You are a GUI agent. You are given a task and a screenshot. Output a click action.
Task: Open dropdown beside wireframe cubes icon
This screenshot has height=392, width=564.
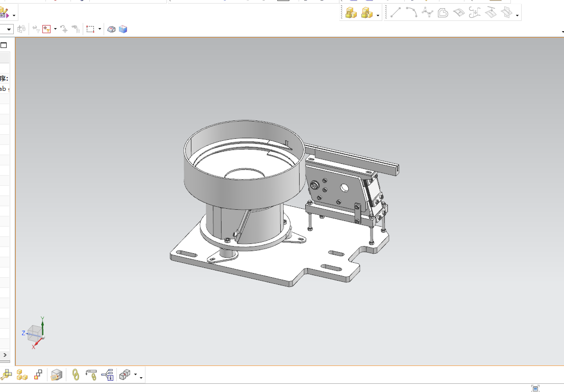136,375
